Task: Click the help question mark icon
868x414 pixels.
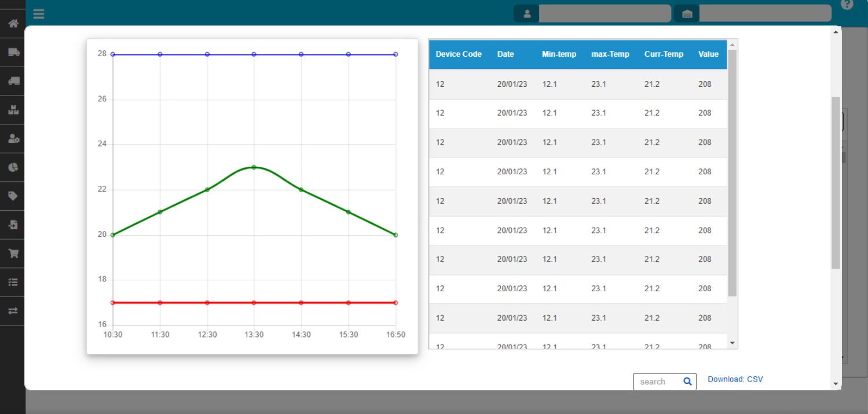Action: 847,5
